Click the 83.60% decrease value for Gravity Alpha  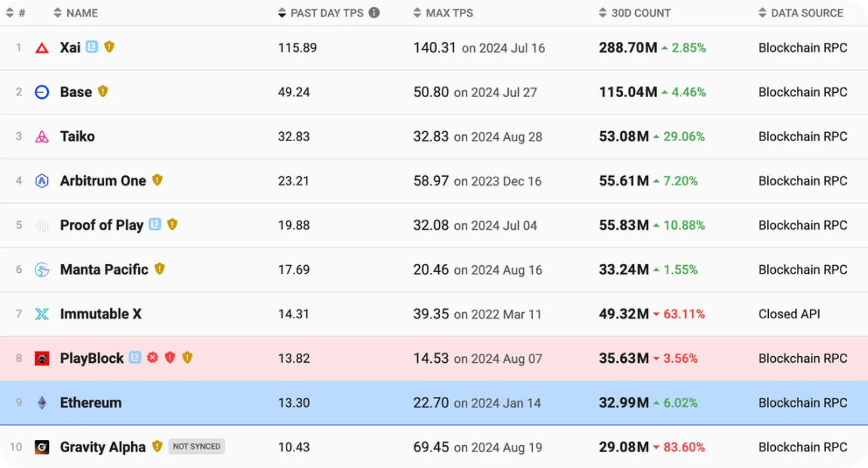(x=684, y=447)
